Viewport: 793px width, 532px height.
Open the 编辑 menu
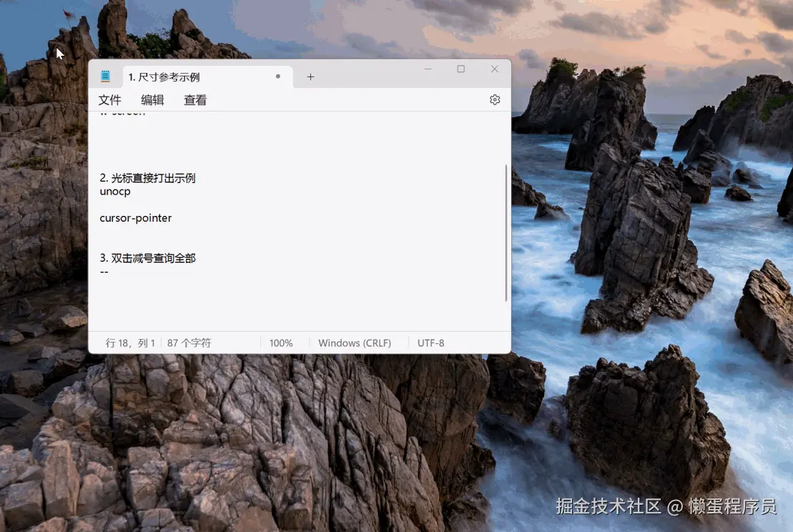152,100
